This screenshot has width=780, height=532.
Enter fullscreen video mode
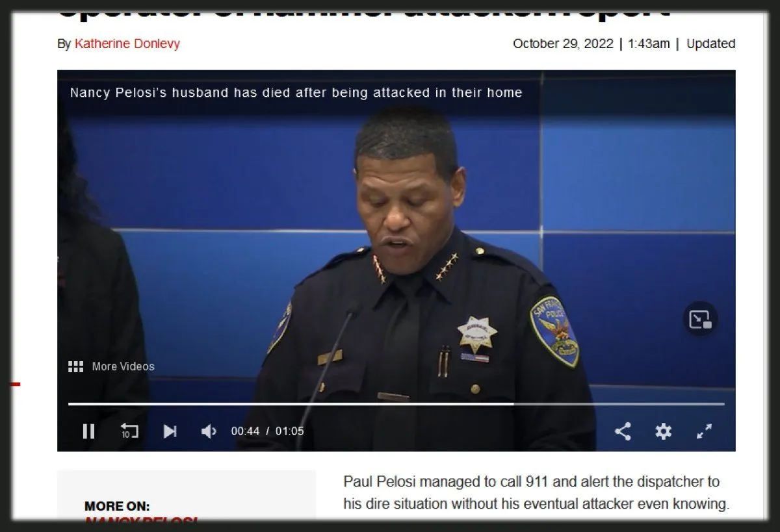(x=704, y=431)
